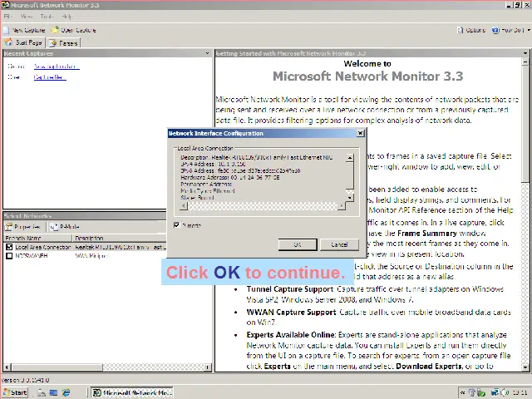The width and height of the screenshot is (532, 399).
Task: Click left arrow of Select Networks horizontal scrollbar
Action: (7, 367)
